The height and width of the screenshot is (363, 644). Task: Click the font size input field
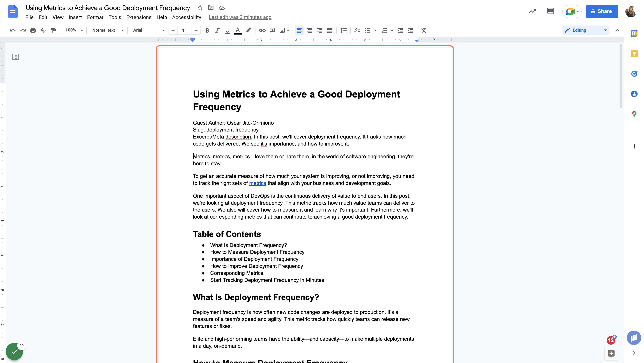[x=185, y=30]
